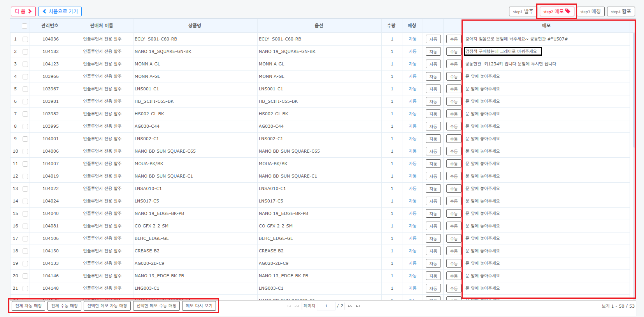Switch to the step1 발주 tab
Viewport: 644px width, 317px height.
pos(523,11)
